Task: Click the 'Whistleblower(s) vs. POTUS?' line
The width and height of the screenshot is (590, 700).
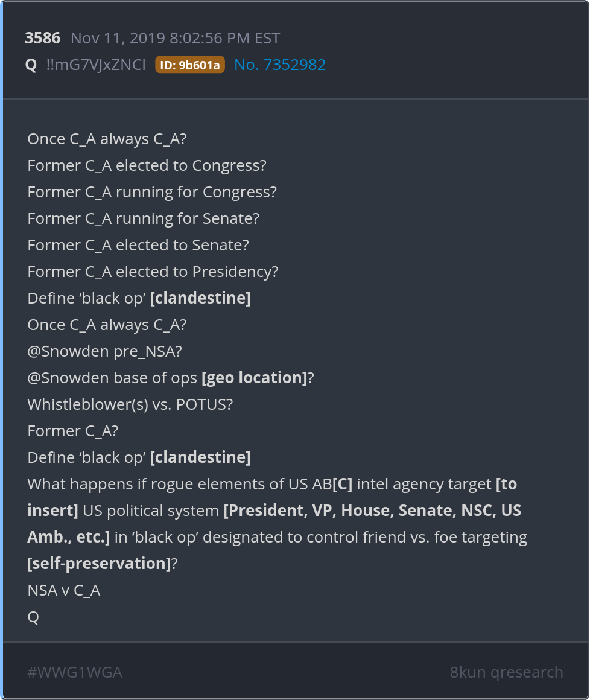Action: coord(130,404)
